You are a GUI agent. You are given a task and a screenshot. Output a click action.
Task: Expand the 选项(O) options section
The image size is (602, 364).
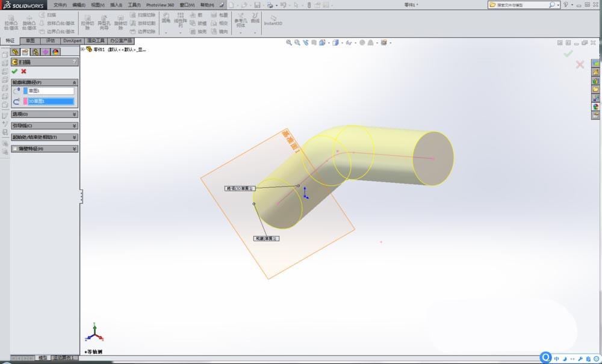[x=43, y=114]
